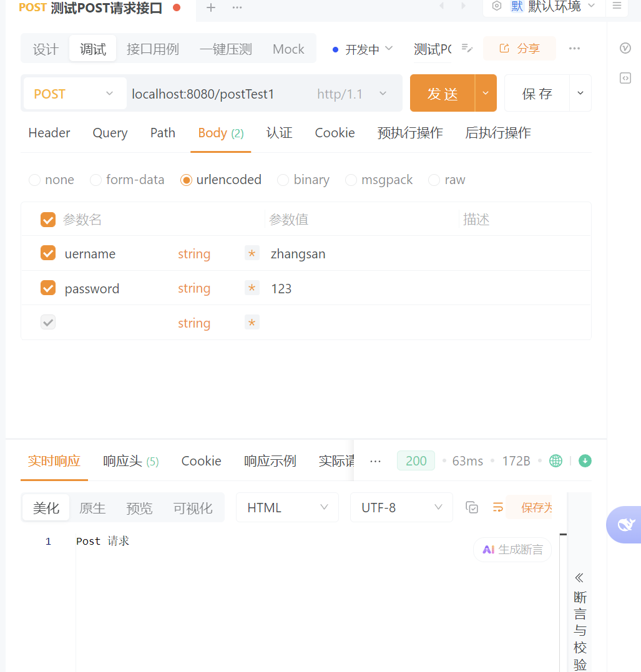Open the Path request tab

click(162, 133)
